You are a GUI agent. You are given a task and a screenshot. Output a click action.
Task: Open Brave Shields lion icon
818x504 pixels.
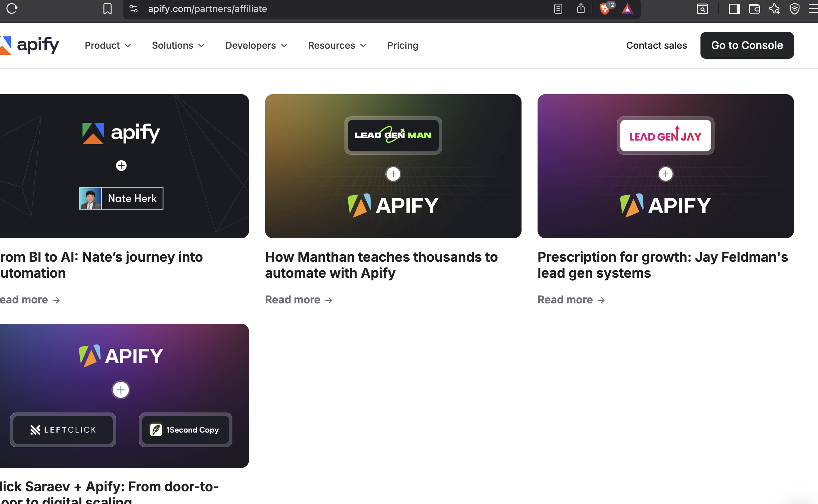pyautogui.click(x=605, y=9)
